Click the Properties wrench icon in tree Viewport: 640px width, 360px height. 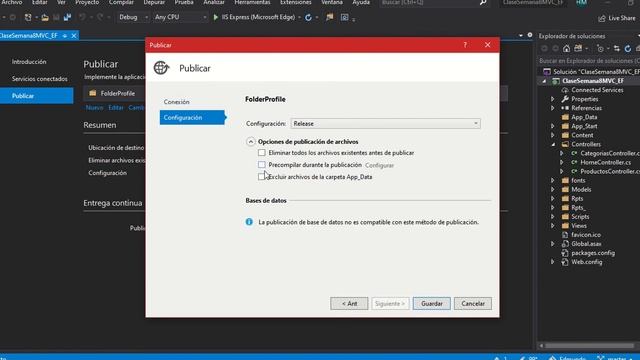pyautogui.click(x=565, y=99)
